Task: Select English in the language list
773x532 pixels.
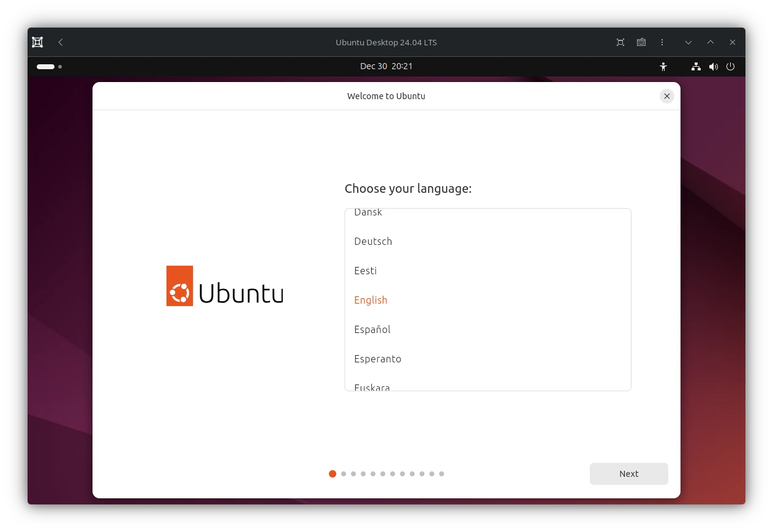Action: pos(488,300)
